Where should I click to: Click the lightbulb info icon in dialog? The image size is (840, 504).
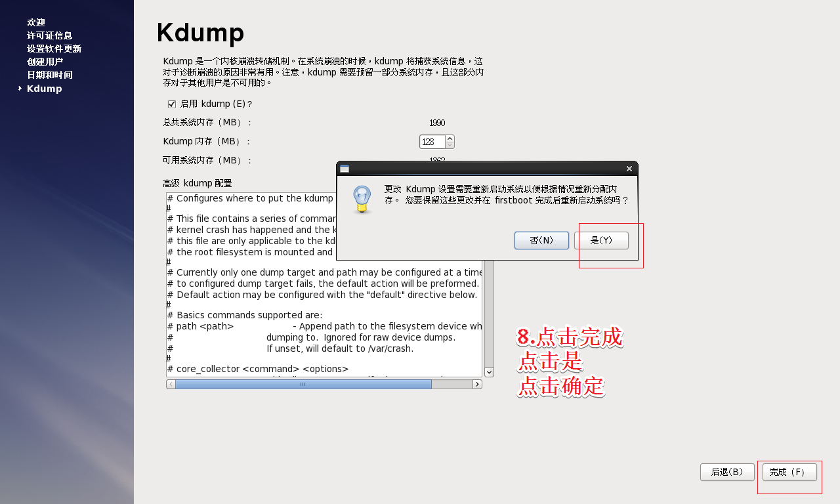pyautogui.click(x=362, y=199)
